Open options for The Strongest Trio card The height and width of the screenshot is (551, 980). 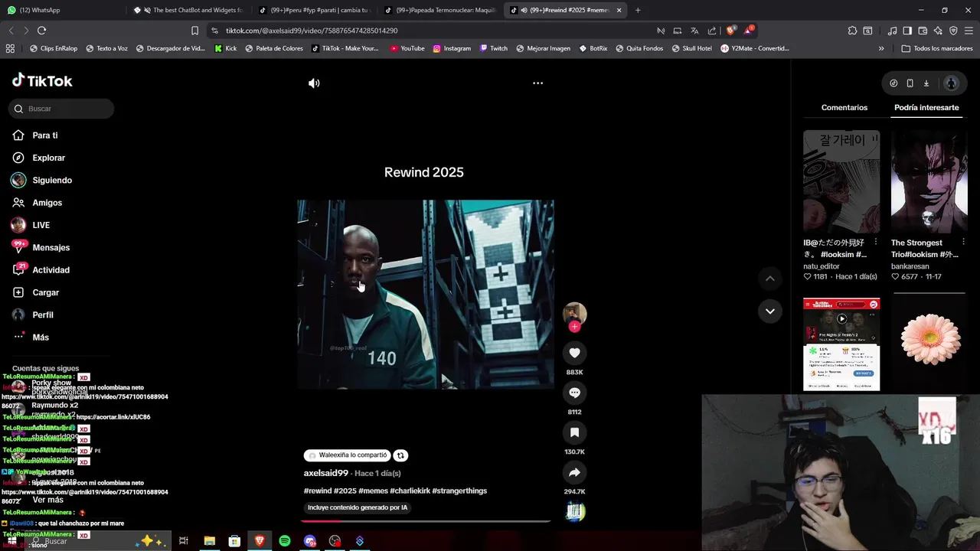963,243
